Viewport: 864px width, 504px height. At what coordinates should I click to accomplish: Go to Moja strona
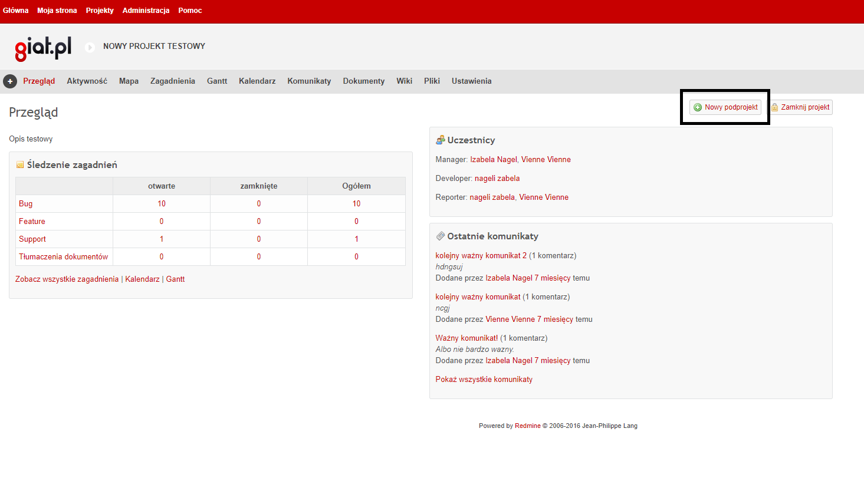[x=57, y=11]
